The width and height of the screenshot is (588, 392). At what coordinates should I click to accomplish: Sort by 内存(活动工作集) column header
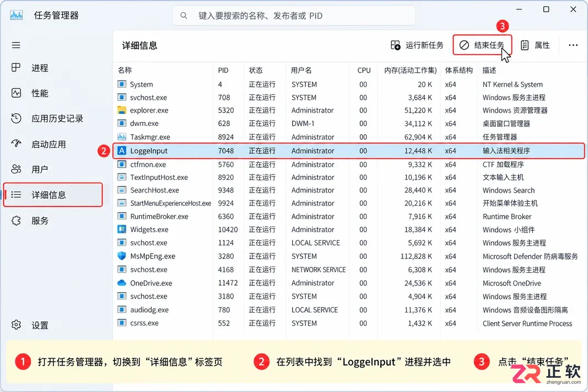coord(410,70)
